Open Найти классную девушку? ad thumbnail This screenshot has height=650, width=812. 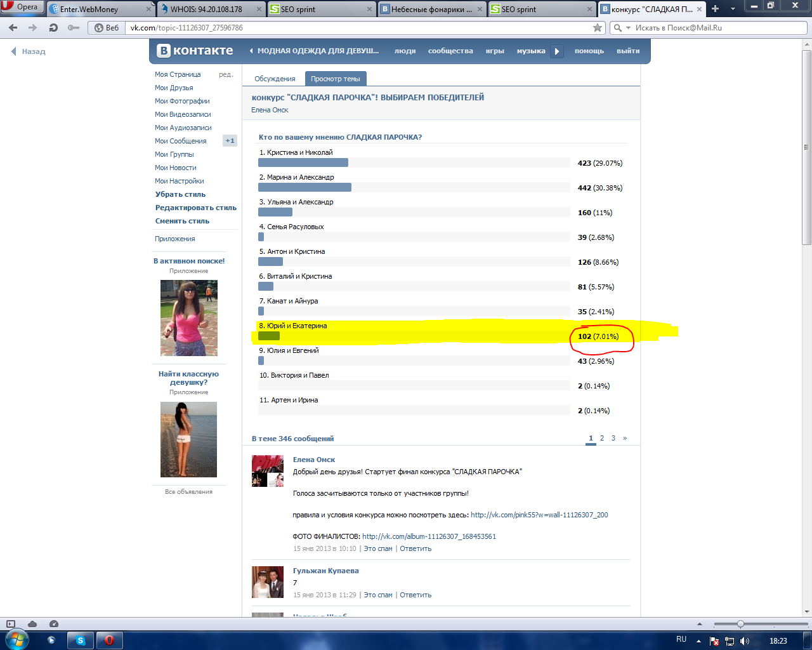(188, 439)
